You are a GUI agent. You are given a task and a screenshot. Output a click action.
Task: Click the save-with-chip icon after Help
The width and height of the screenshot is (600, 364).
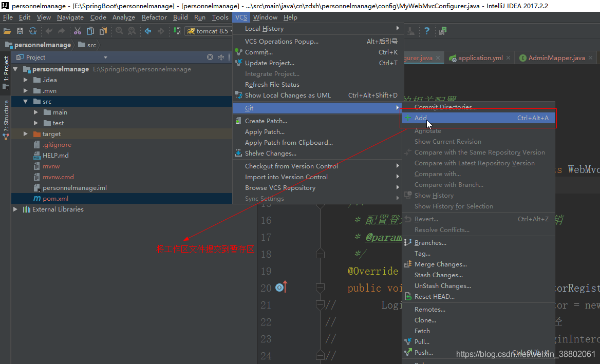(x=443, y=31)
